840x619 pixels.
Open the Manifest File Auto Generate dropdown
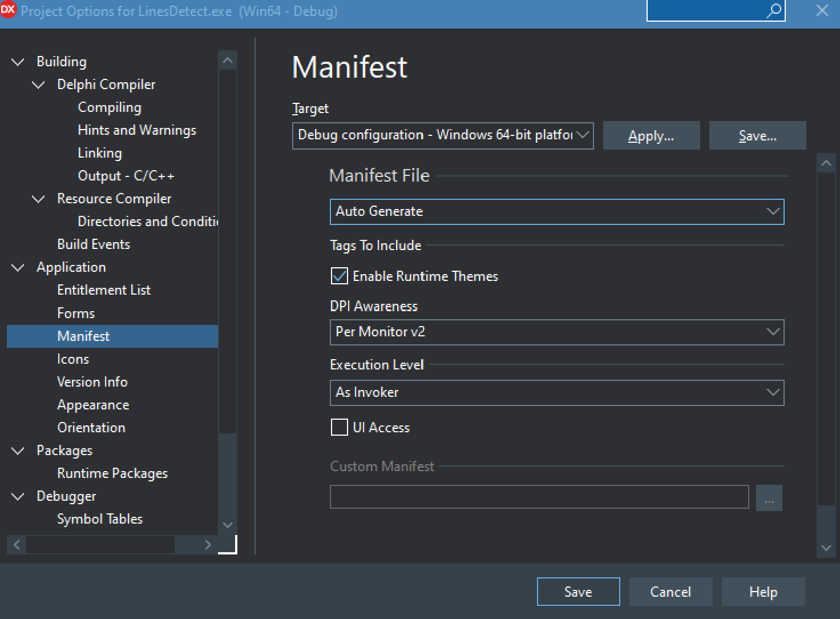point(557,212)
